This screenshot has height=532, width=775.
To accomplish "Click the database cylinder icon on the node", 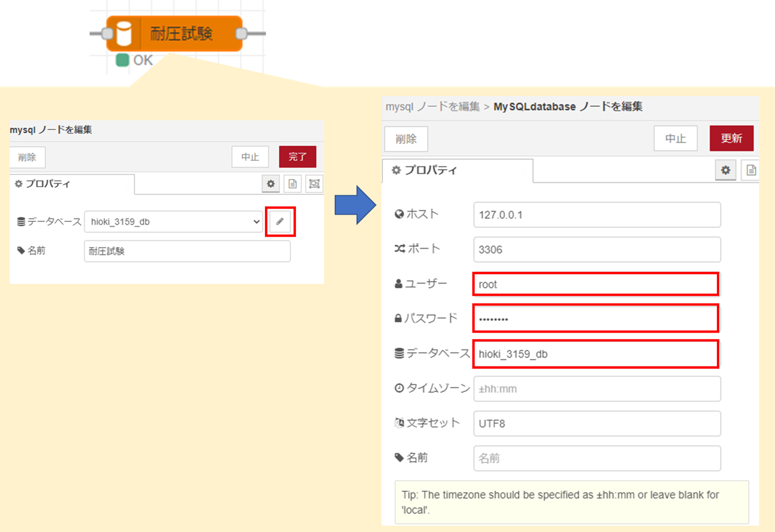I will coord(124,33).
